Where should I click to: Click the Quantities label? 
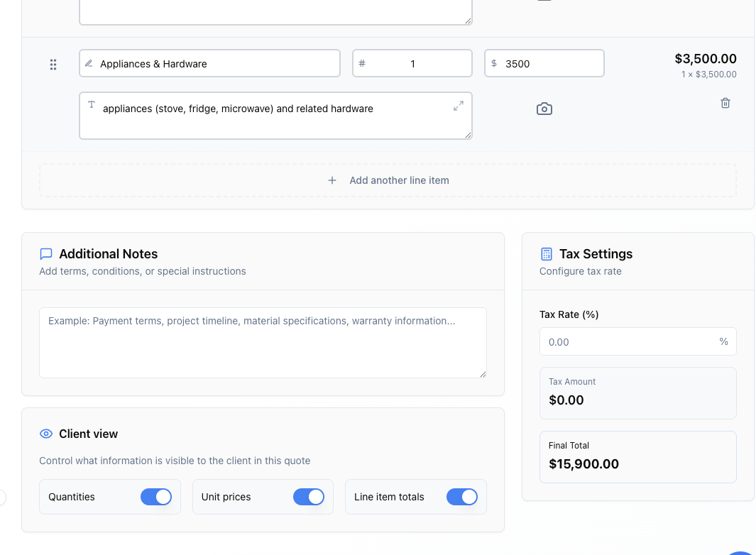coord(72,497)
